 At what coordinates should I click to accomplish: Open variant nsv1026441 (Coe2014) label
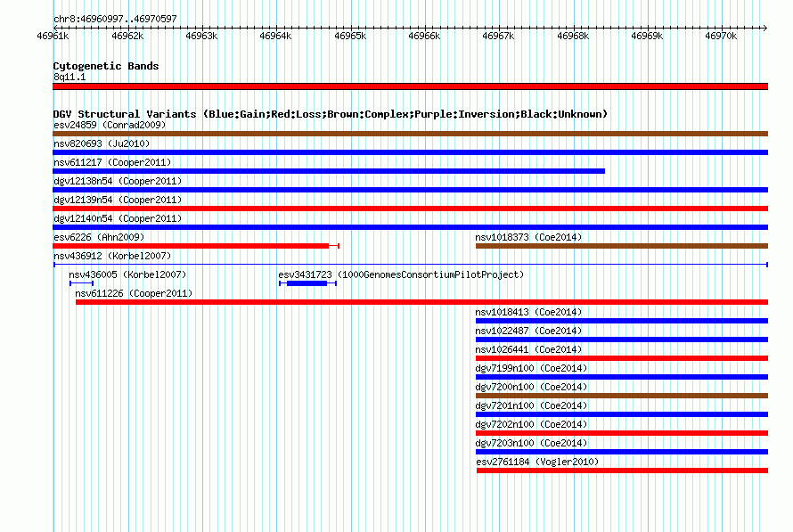(528, 349)
